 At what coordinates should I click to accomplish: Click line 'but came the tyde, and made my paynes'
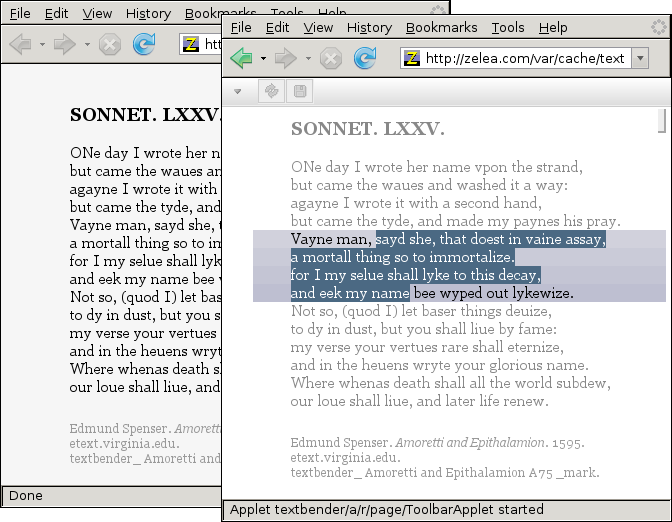point(456,221)
